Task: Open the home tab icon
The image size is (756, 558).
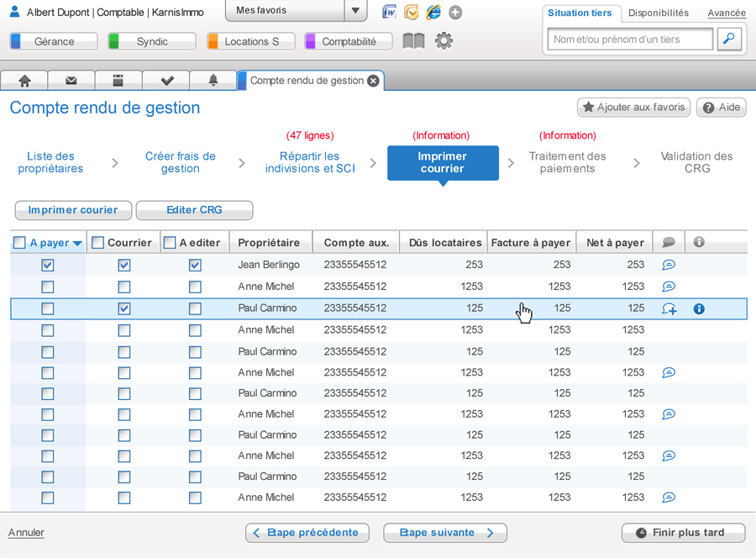Action: click(24, 80)
